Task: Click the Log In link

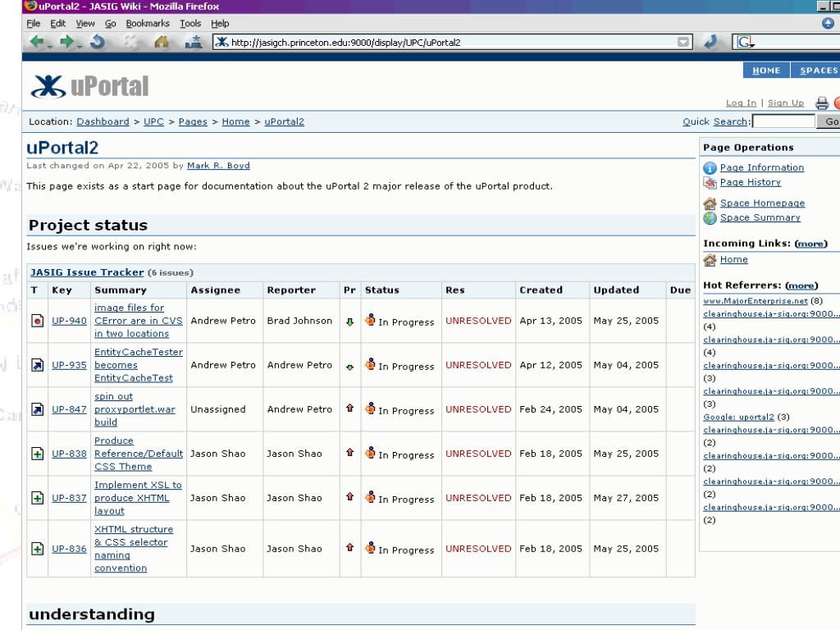Action: [741, 103]
